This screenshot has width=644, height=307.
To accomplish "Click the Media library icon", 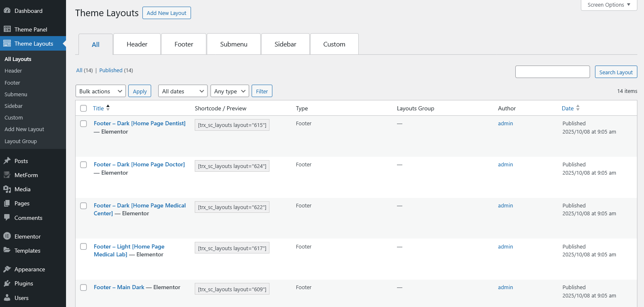I will pos(7,189).
